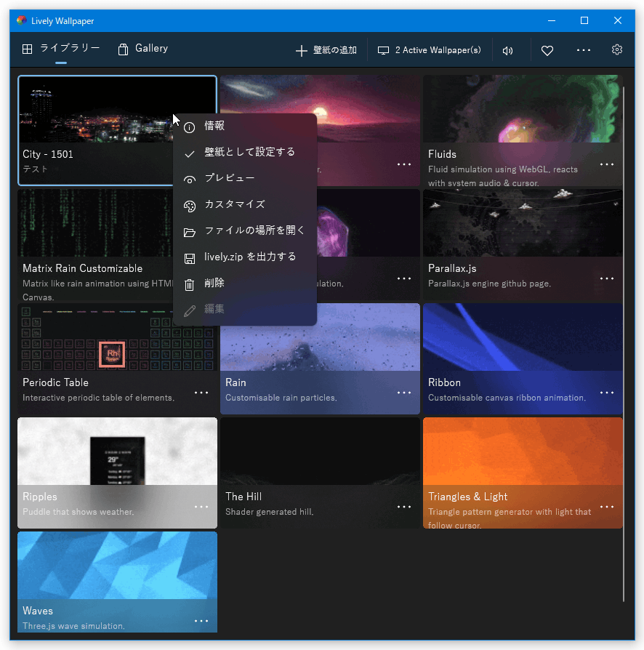The height and width of the screenshot is (650, 644).
Task: Choose 壁紙として設定する menu entry
Action: 245,152
